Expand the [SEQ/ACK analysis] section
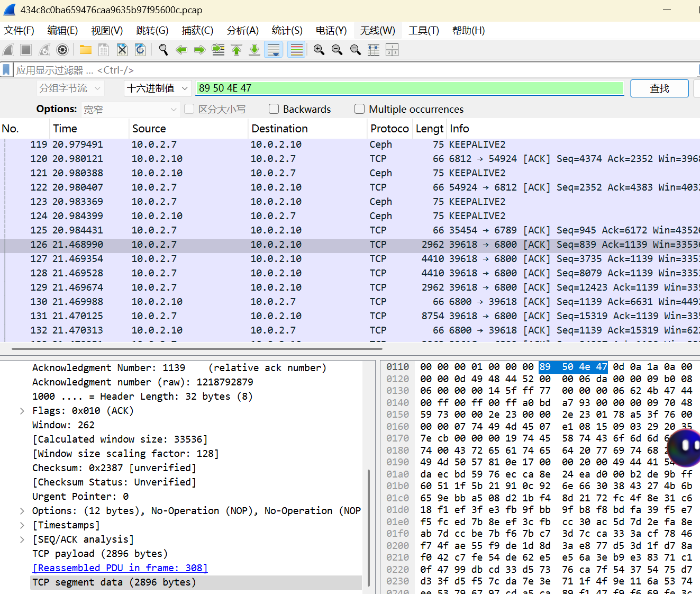Image resolution: width=700 pixels, height=594 pixels. [x=22, y=539]
